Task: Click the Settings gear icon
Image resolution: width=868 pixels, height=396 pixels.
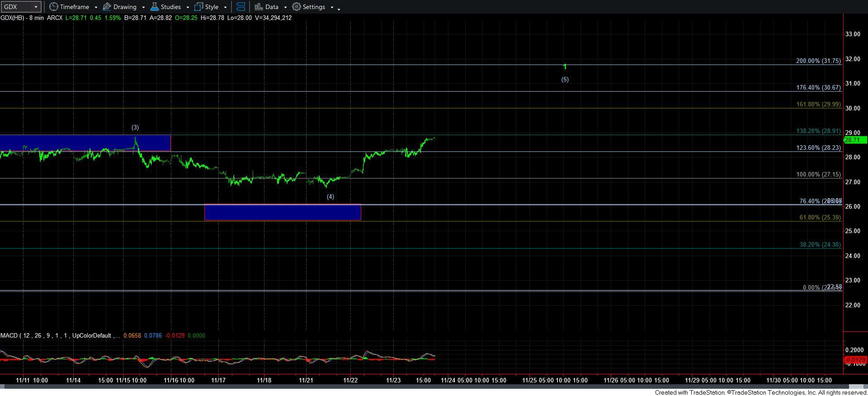Action: [297, 7]
